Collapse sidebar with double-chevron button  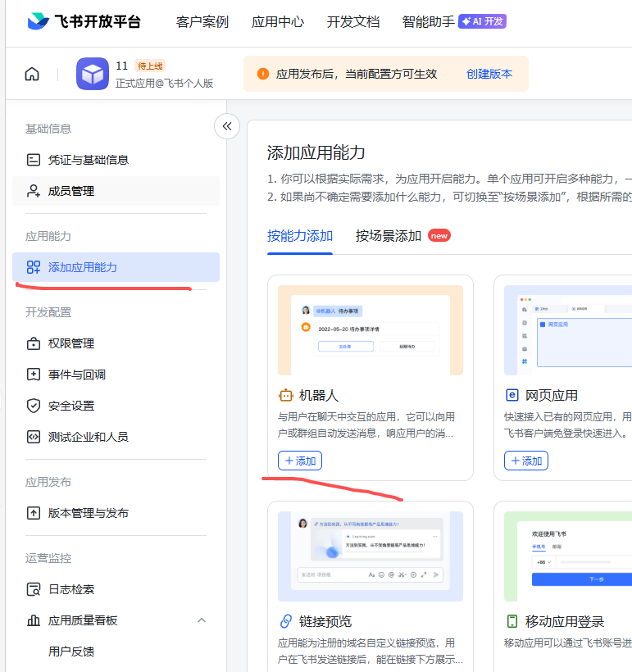[227, 126]
